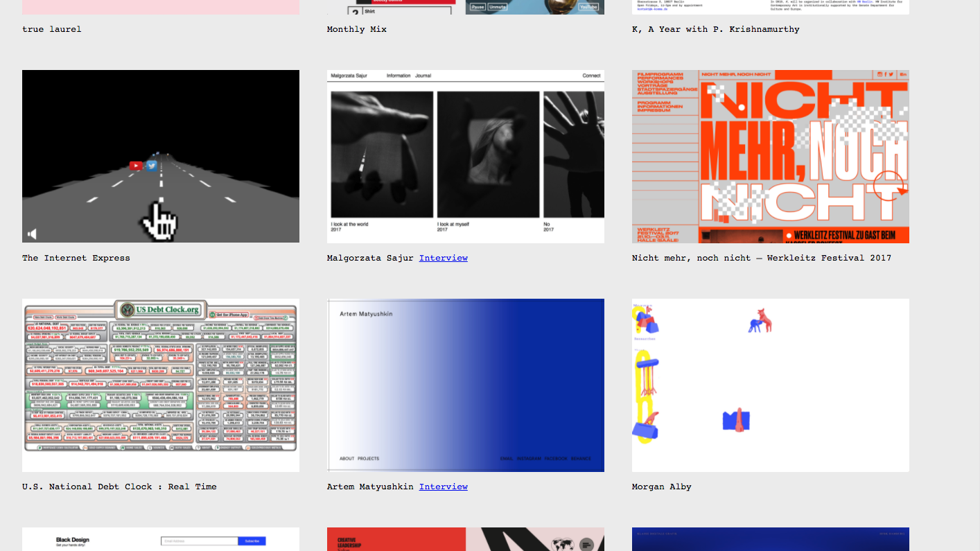Click the pixel hand cursor graphic
980x551 pixels.
click(x=160, y=219)
